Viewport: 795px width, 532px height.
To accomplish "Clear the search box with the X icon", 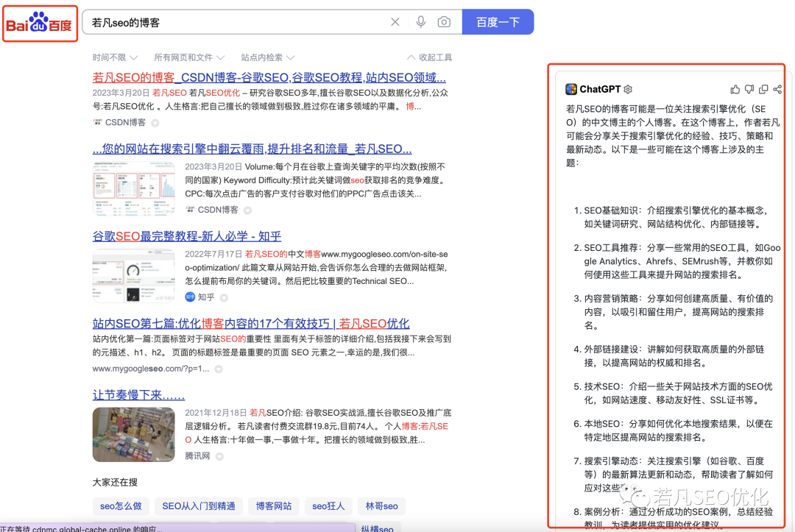I will tap(395, 22).
